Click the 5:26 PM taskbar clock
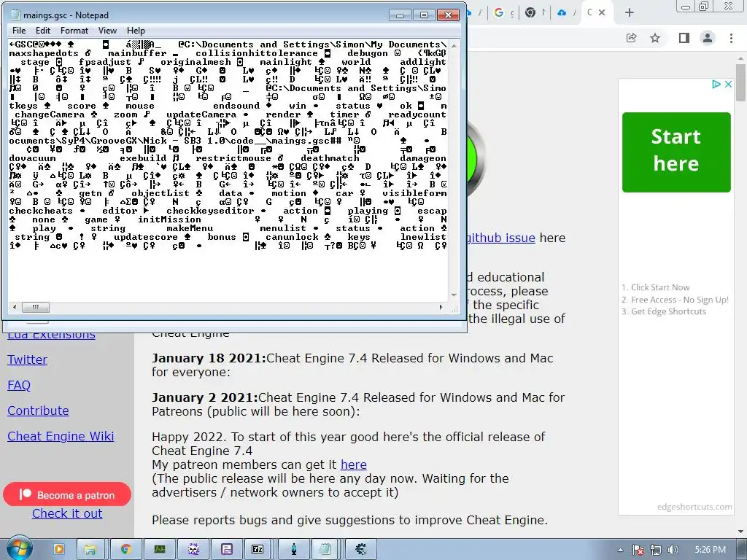 [710, 550]
